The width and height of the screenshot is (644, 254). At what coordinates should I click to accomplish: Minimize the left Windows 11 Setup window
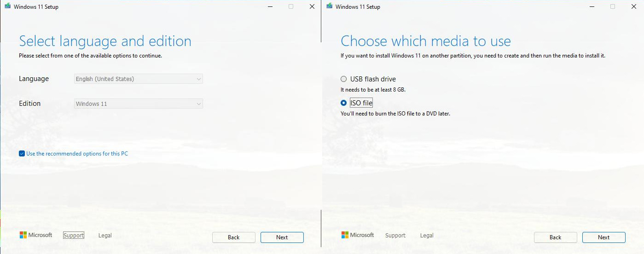[x=270, y=6]
